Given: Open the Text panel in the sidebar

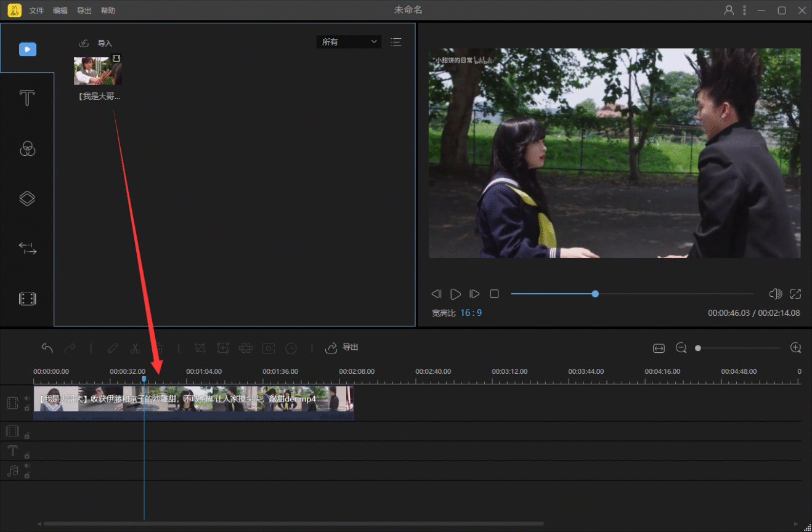Looking at the screenshot, I should [x=27, y=98].
